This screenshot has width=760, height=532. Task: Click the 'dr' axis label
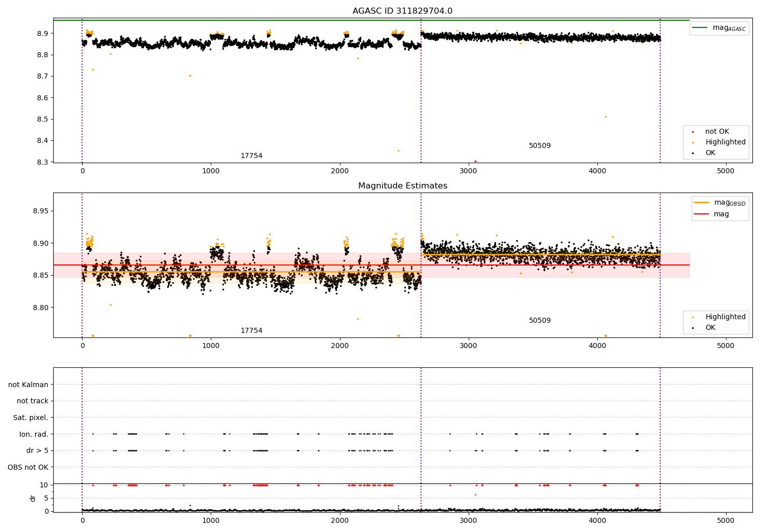33,498
